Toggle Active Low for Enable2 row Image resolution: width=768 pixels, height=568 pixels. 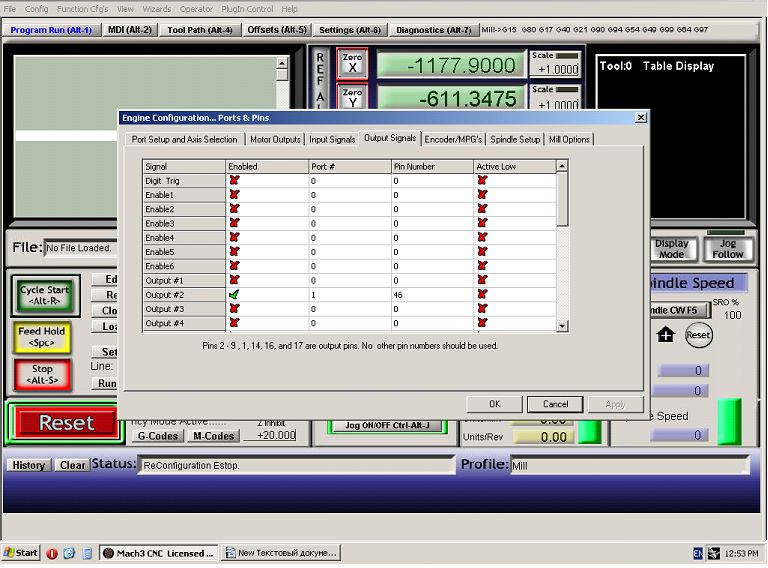point(482,209)
